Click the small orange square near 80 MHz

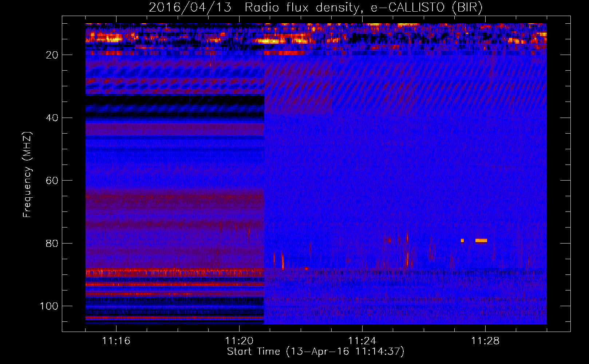coord(462,241)
